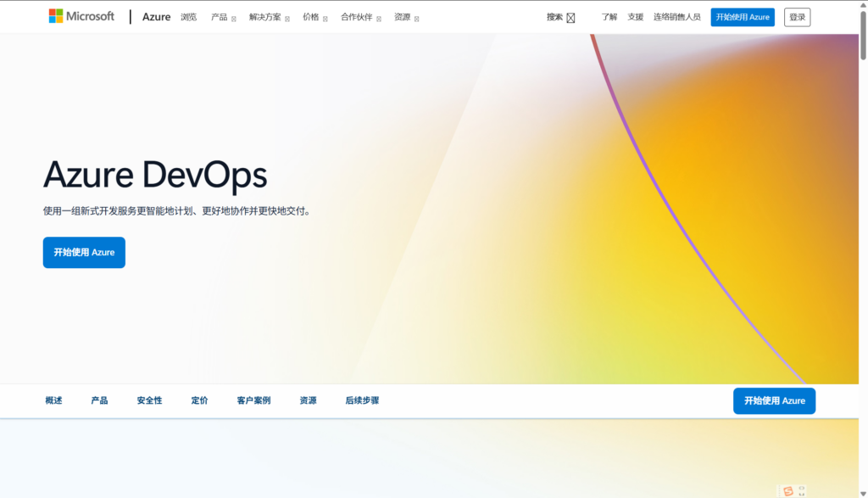Click the Microsoft logo
The height and width of the screenshot is (498, 868).
point(81,16)
